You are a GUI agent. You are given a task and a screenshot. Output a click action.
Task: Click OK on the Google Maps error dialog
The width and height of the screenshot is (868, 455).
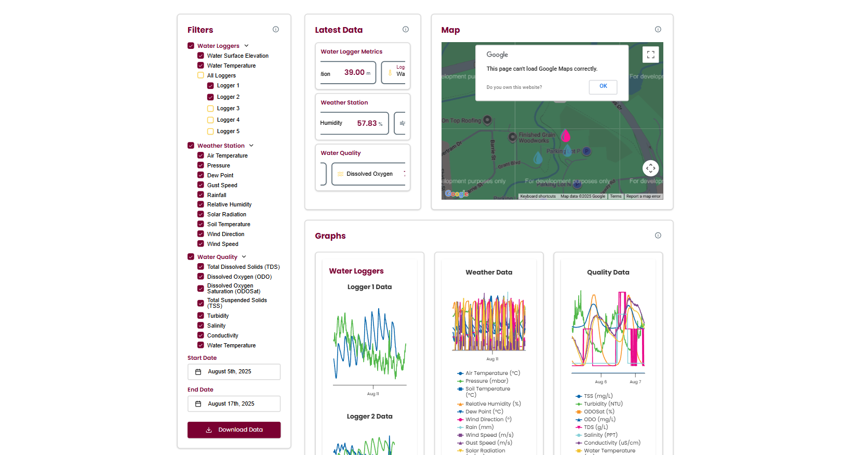603,87
